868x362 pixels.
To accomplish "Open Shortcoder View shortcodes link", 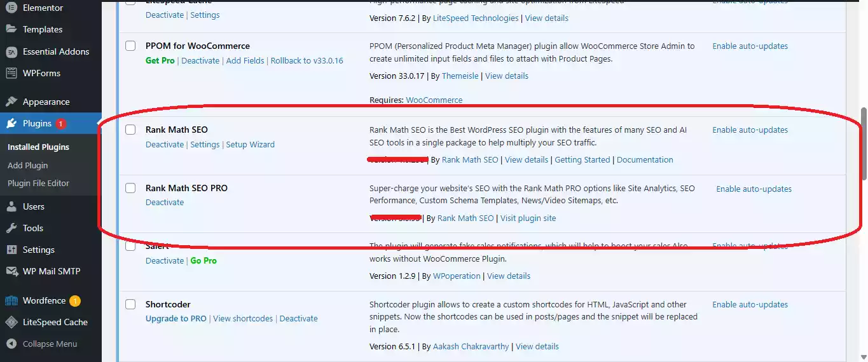I will click(243, 318).
